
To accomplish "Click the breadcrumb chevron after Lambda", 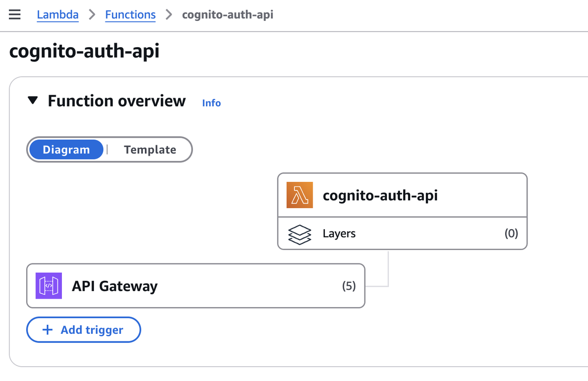I will tap(91, 14).
